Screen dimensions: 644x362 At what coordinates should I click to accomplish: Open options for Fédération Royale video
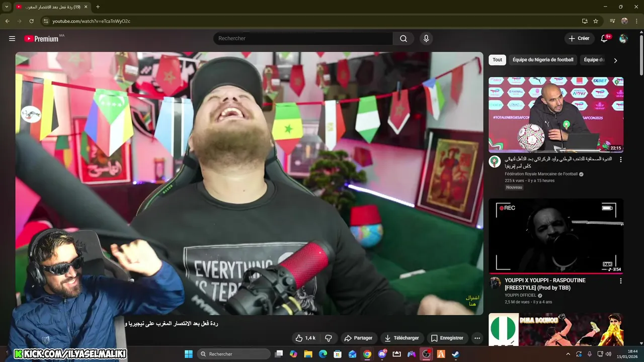point(620,159)
